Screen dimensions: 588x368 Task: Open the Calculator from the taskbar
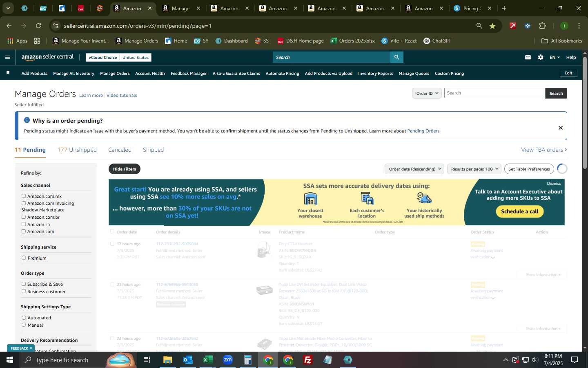(x=248, y=360)
